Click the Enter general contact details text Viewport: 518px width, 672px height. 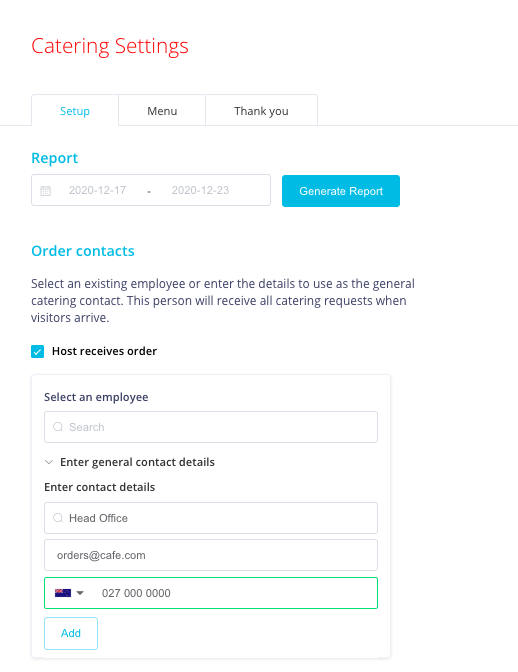tap(137, 462)
